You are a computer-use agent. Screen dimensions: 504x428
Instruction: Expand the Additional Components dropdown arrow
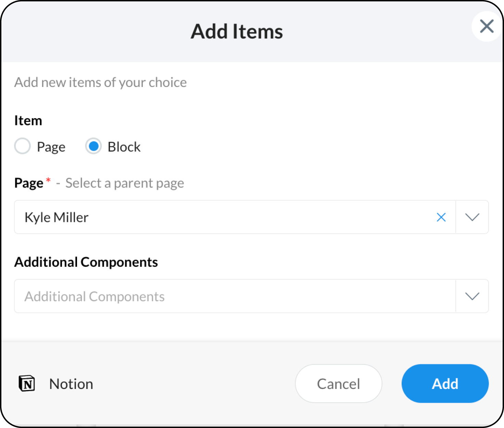pos(472,296)
